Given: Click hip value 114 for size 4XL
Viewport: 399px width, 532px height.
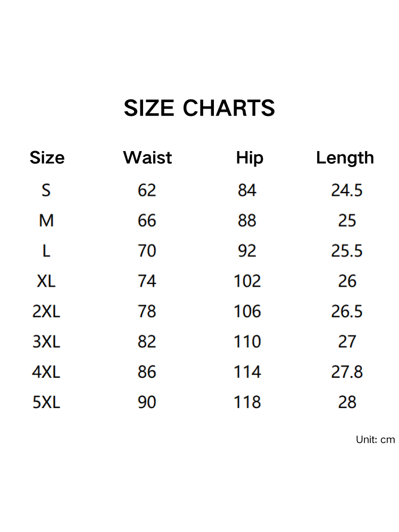Looking at the screenshot, I should click(247, 372).
